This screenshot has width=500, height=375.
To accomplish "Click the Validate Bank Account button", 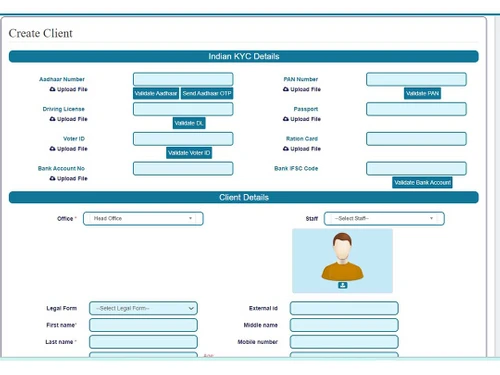I will tap(422, 182).
